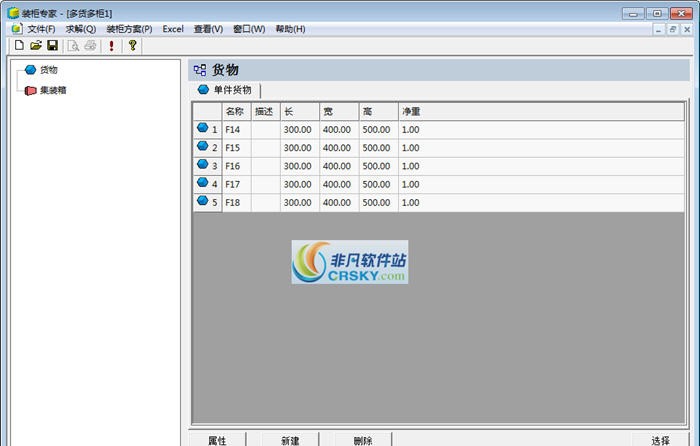Click the yellow question mark help icon
Viewport: 700px width, 446px height.
[x=132, y=46]
